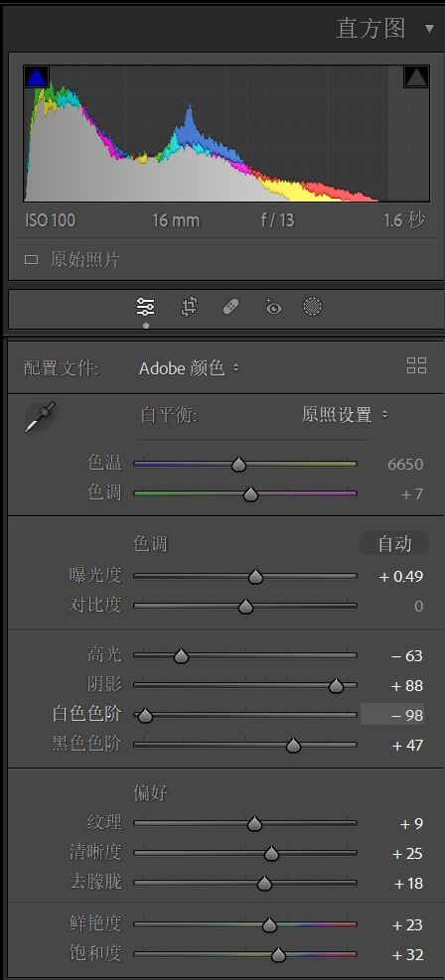Screen dimensions: 445x980
Task: Open the Adobe 颜色 profile dropdown
Action: coord(189,368)
